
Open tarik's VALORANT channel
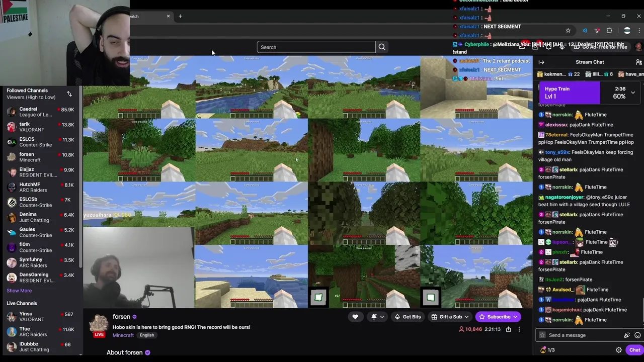coord(40,127)
